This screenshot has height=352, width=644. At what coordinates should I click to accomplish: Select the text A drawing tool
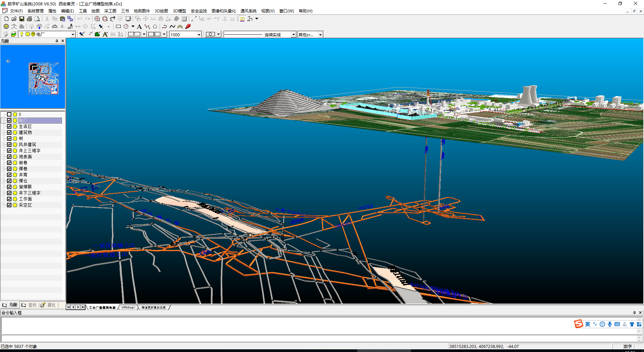pyautogui.click(x=139, y=27)
